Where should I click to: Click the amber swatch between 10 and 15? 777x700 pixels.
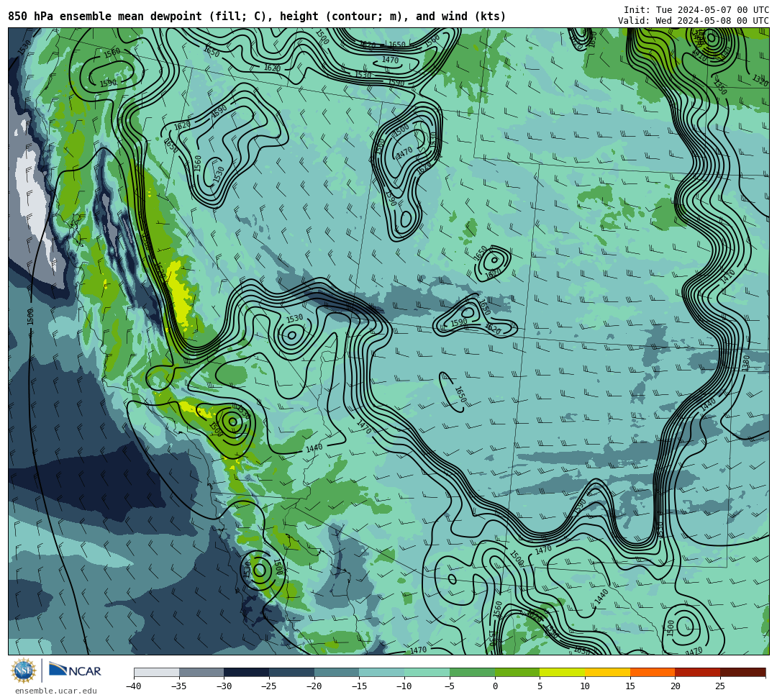tap(607, 672)
